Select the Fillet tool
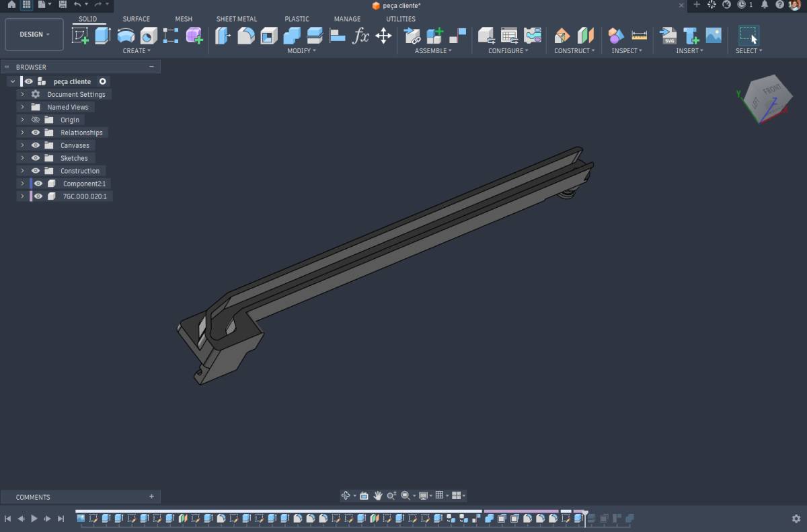Screen dimensions: 807x532 click(245, 36)
